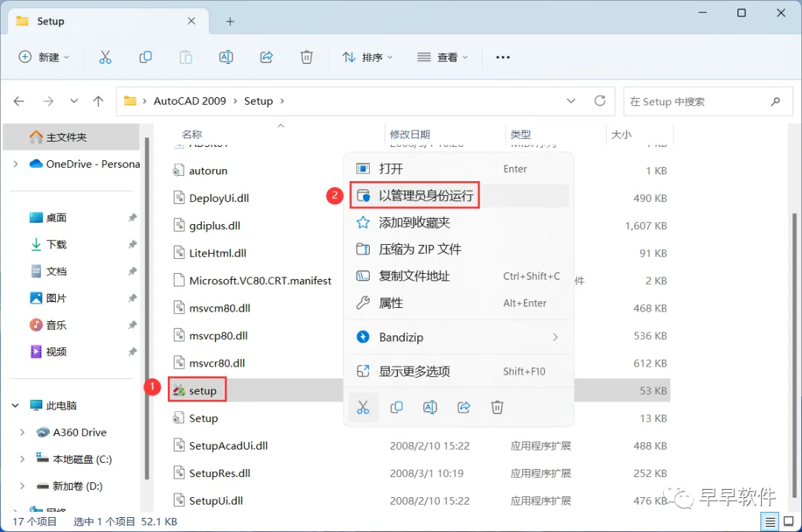Go back with the left arrow button
This screenshot has width=802, height=532.
pyautogui.click(x=19, y=101)
